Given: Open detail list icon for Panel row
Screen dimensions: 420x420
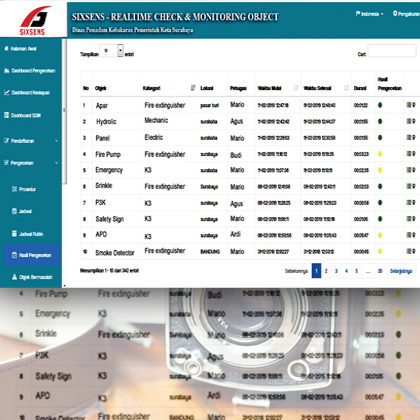Looking at the screenshot, I should (409, 137).
